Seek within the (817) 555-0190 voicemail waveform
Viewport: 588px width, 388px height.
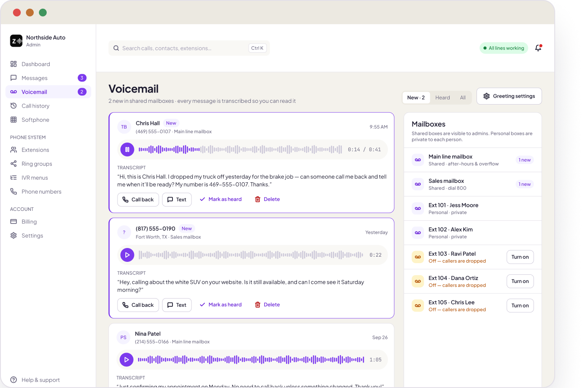click(x=251, y=255)
